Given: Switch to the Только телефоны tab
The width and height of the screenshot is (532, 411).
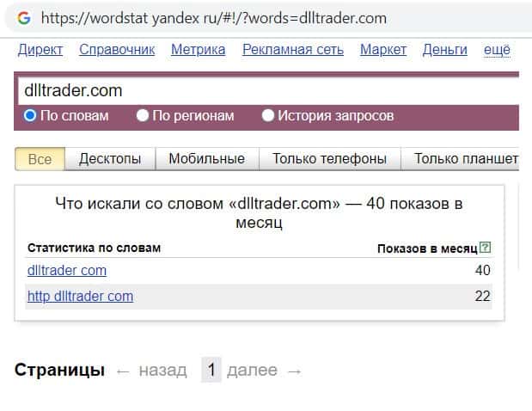Looking at the screenshot, I should point(330,159).
